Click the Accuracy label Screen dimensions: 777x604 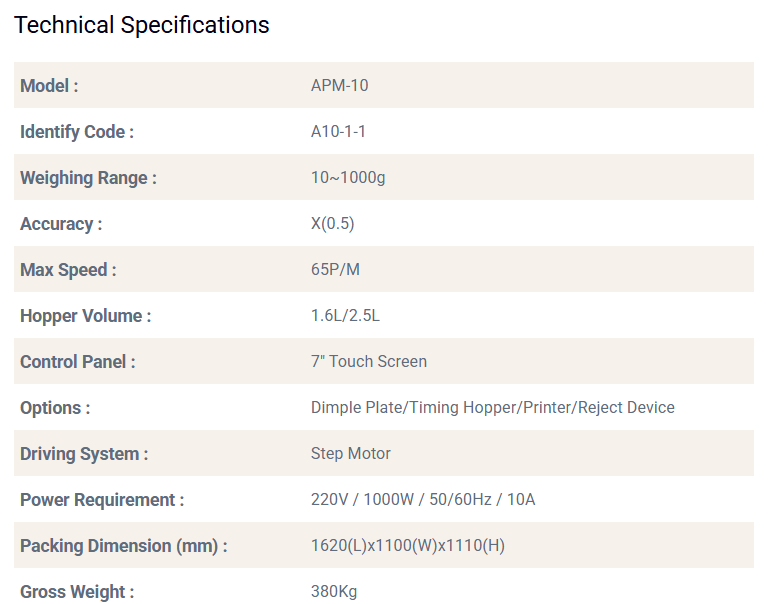tap(61, 224)
